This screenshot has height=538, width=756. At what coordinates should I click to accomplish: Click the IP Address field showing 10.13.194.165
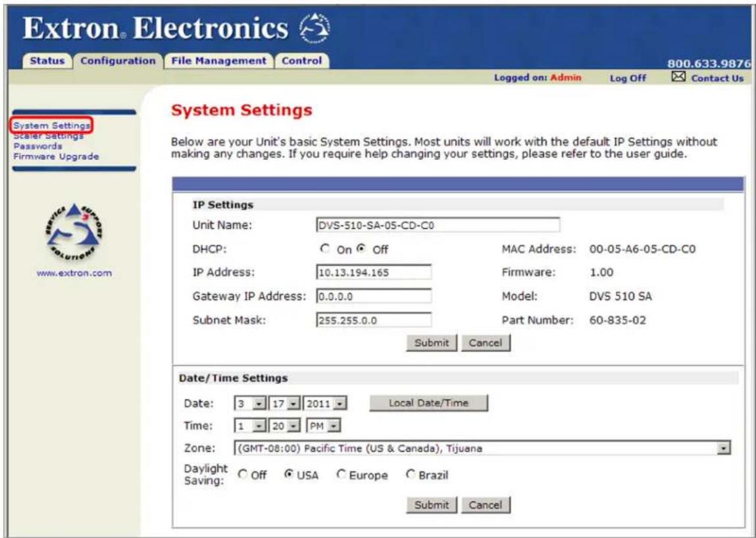click(374, 272)
